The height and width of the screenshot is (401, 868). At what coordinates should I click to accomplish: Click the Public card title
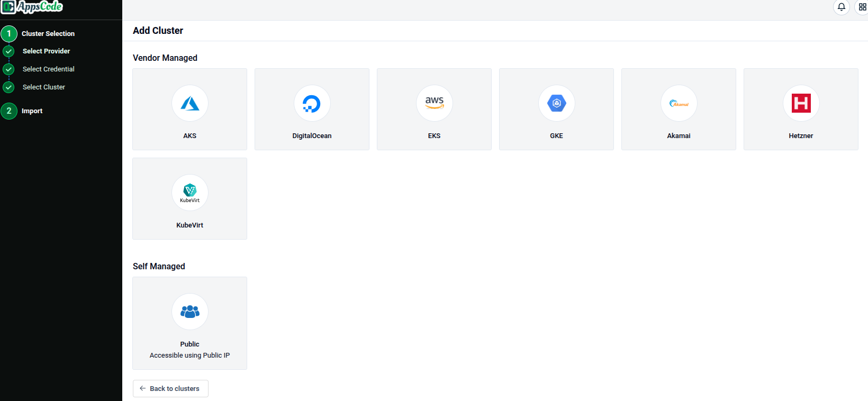[x=190, y=344]
